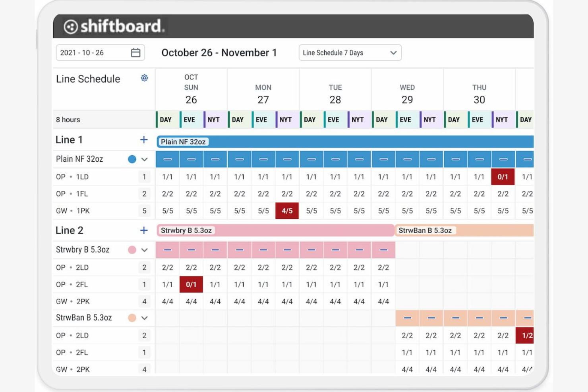This screenshot has height=392, width=588.
Task: Open the Line Schedule 7 Days dropdown
Action: coord(350,52)
